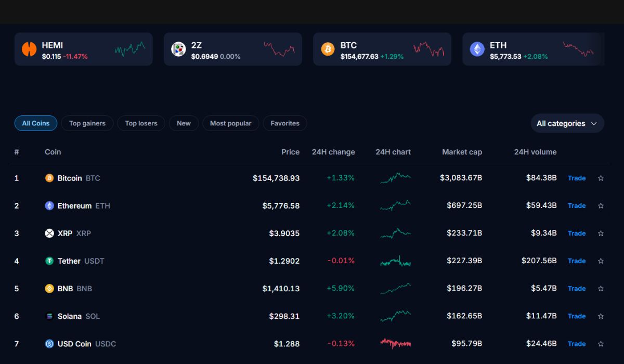This screenshot has width=624, height=364.
Task: Favorite Bitcoin using its star icon
Action: click(x=601, y=178)
